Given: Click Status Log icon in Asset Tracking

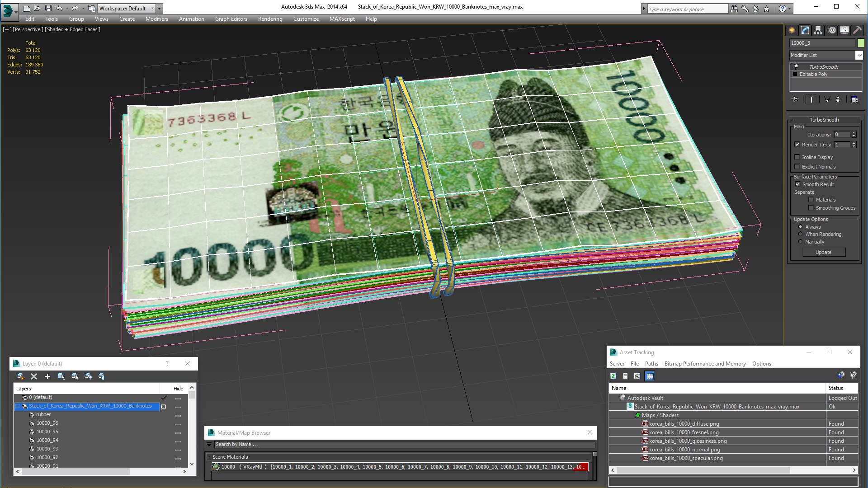Looking at the screenshot, I should pos(625,376).
